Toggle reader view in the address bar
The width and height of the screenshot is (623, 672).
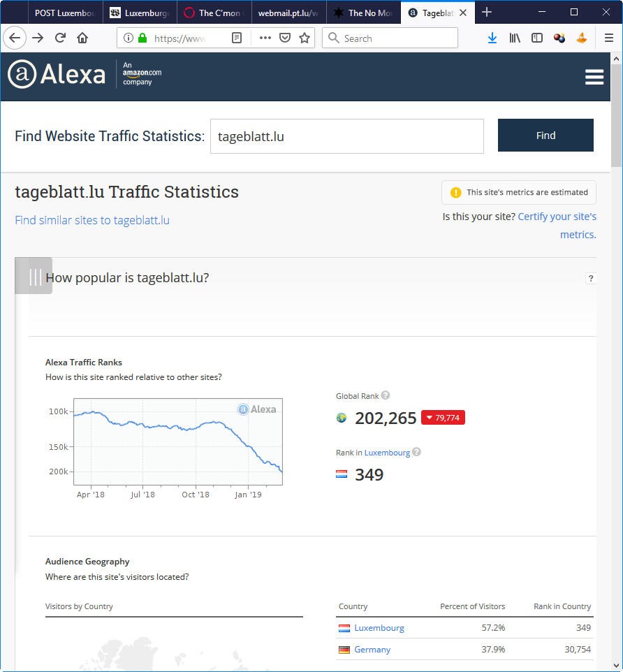tap(237, 38)
